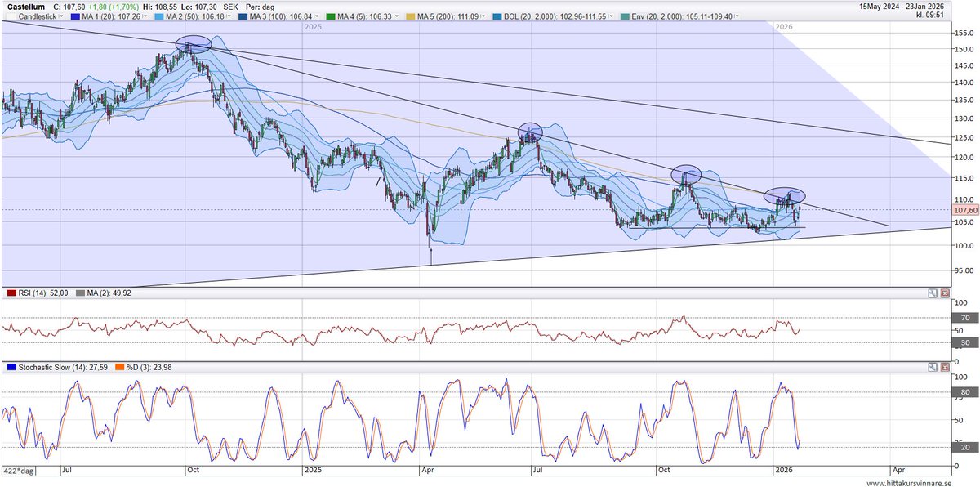
Task: Open the MA 3 (100) legend dropdown
Action: (x=317, y=16)
